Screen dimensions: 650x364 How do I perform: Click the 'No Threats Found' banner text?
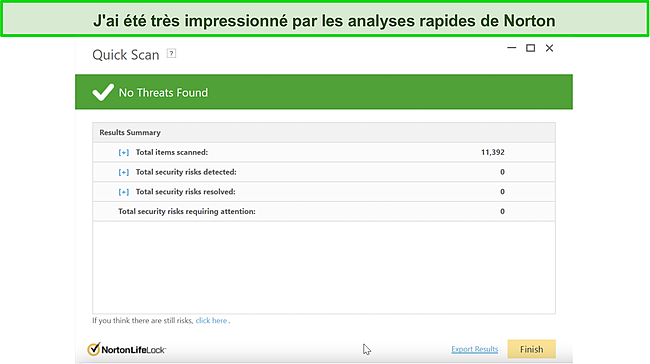tap(163, 92)
